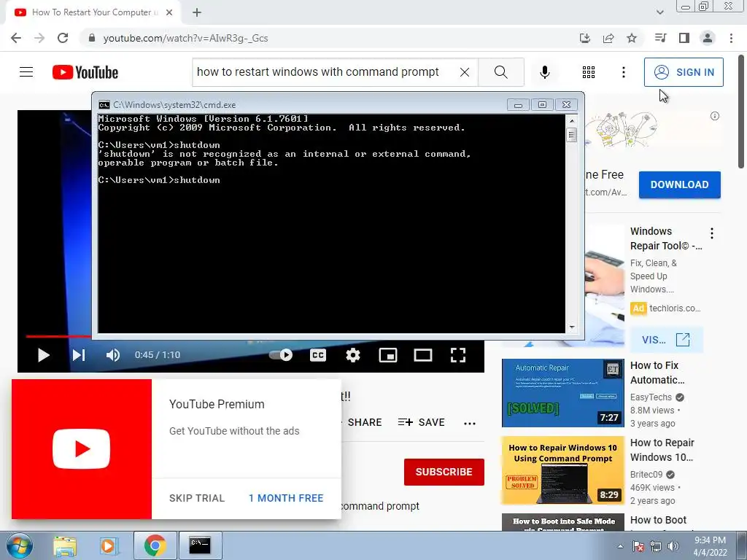Image resolution: width=747 pixels, height=560 pixels.
Task: Clear the YouTube search text
Action: click(x=465, y=72)
